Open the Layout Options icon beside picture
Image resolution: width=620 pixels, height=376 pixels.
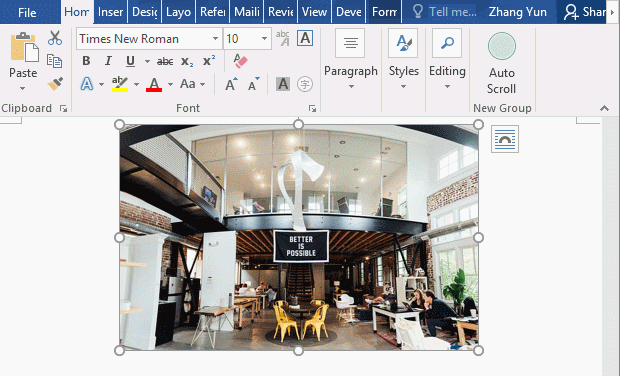505,139
